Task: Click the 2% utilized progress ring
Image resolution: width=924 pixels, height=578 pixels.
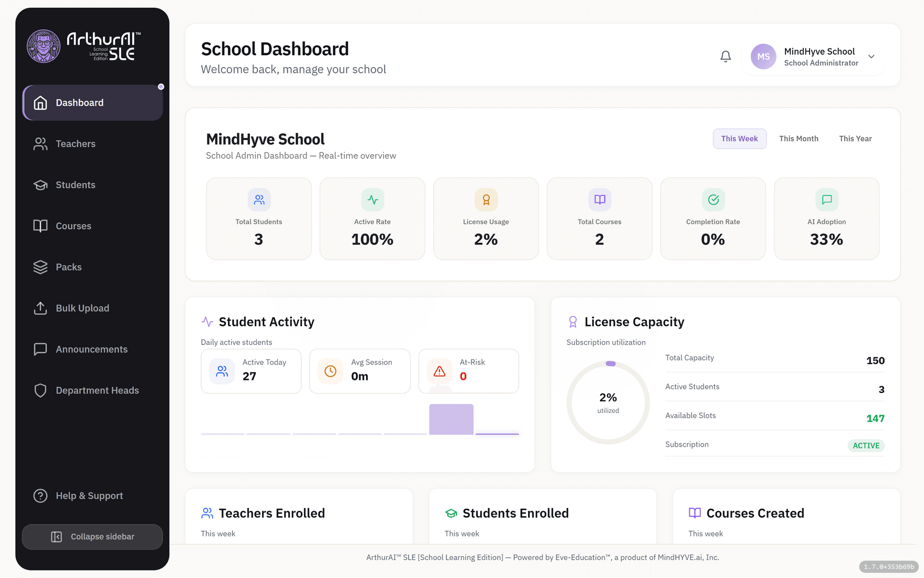Action: (x=608, y=402)
